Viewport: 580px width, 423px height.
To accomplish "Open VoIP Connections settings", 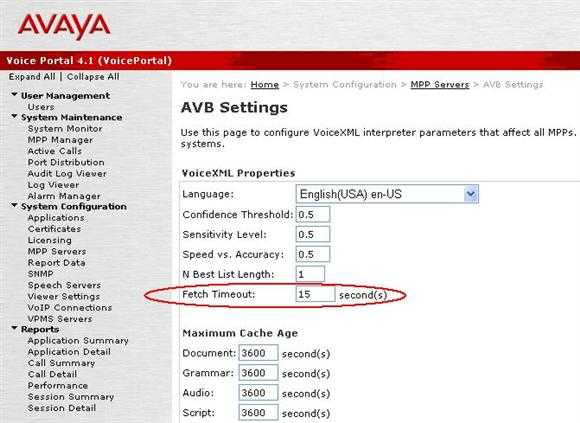I will (x=70, y=308).
